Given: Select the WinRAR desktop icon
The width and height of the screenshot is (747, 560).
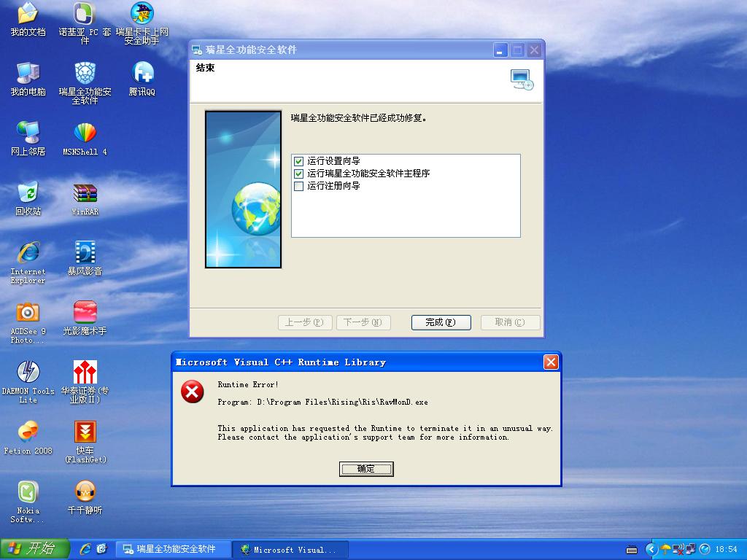Looking at the screenshot, I should (x=85, y=199).
